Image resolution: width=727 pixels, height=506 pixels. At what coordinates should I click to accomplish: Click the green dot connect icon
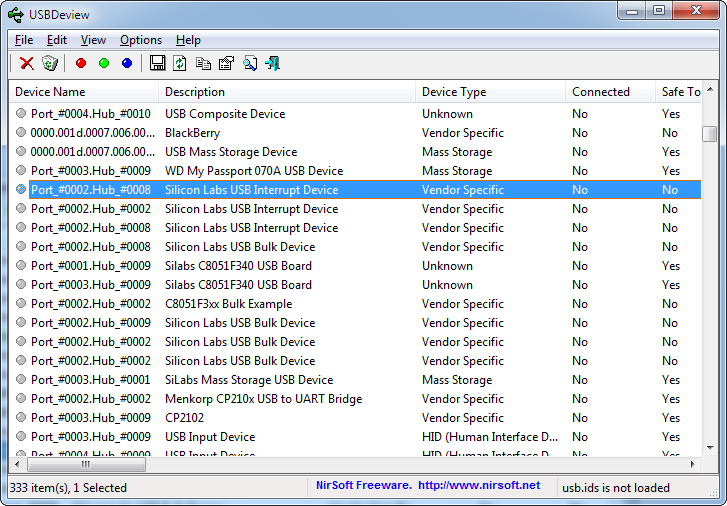click(x=104, y=64)
